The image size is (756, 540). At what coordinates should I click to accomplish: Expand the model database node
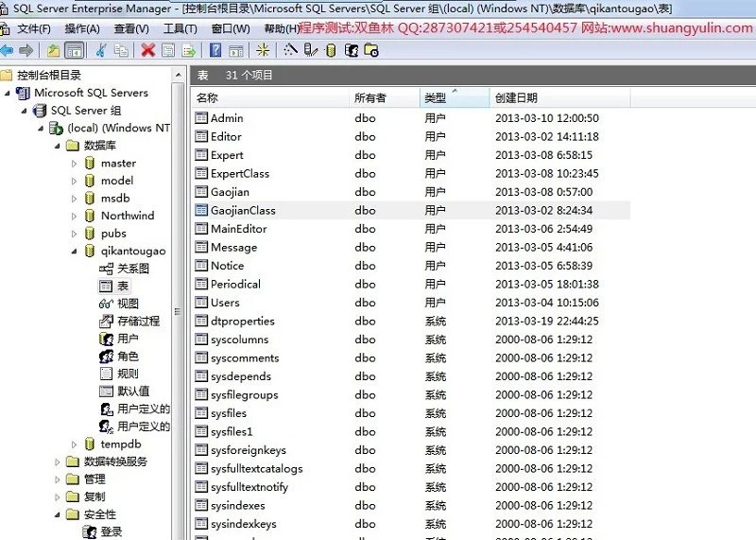[x=74, y=181]
